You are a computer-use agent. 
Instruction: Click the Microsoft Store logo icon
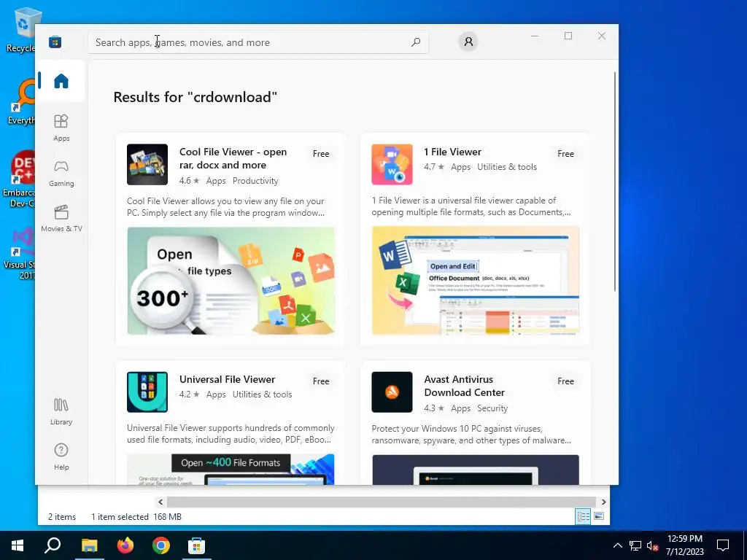tap(55, 42)
